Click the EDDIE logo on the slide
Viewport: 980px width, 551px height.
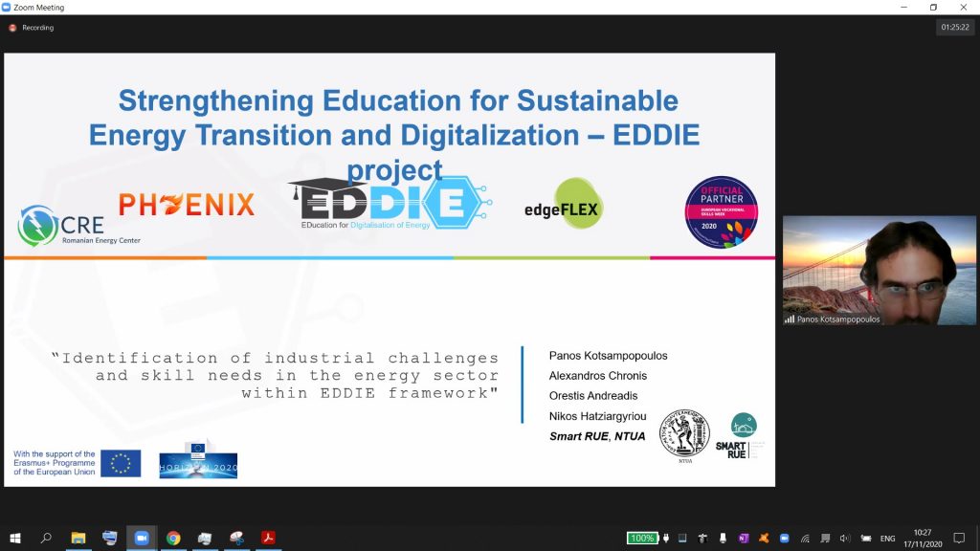click(390, 203)
